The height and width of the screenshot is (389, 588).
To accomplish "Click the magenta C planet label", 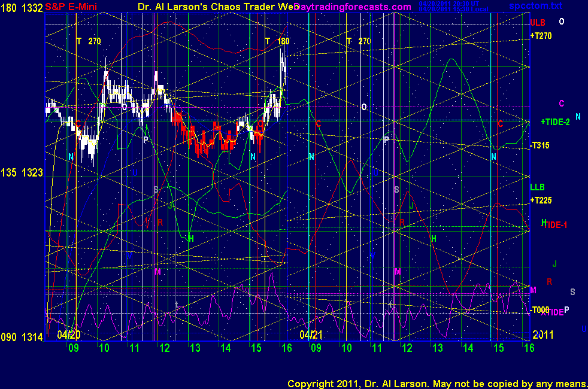I will click(562, 104).
